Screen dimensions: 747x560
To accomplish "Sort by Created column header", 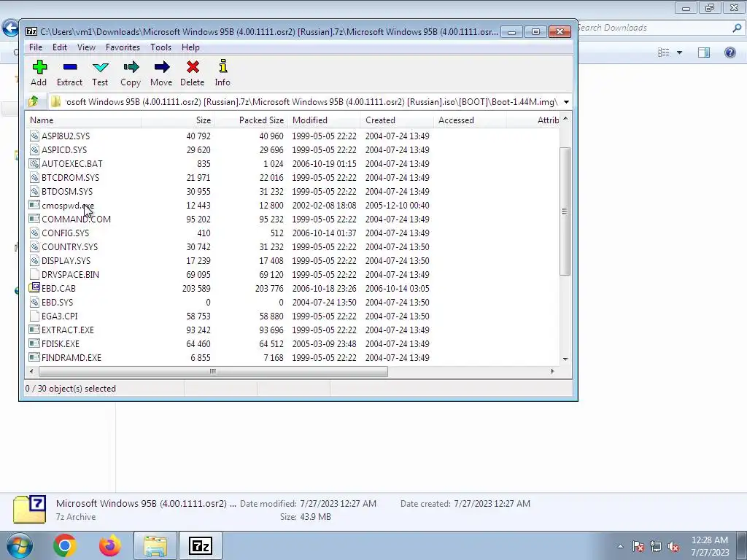I will click(x=397, y=120).
